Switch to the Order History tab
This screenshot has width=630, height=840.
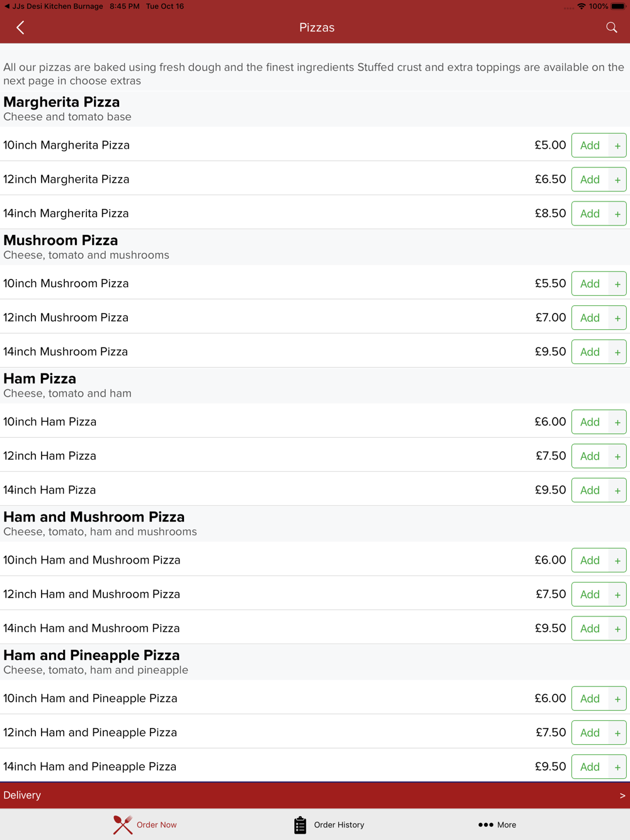pyautogui.click(x=339, y=825)
